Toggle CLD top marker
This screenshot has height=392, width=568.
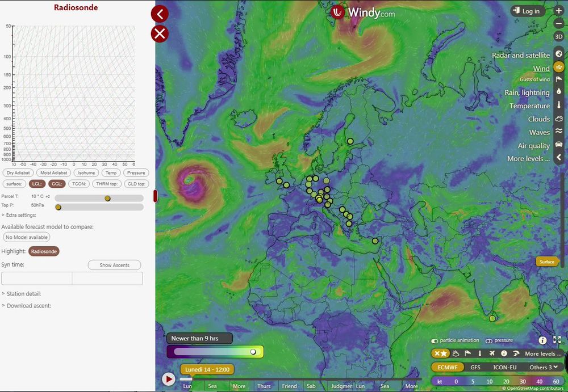136,184
